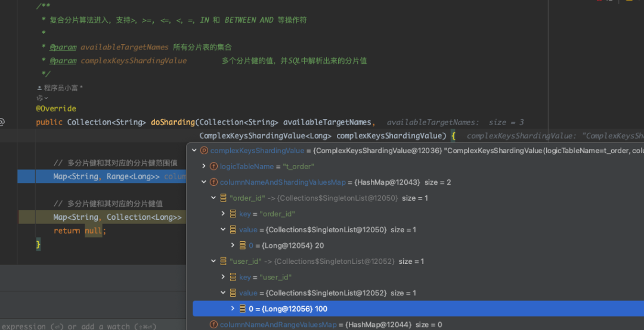The width and height of the screenshot is (644, 330).
Task: Click the author icon beside 程序员小富
Action: (x=39, y=88)
